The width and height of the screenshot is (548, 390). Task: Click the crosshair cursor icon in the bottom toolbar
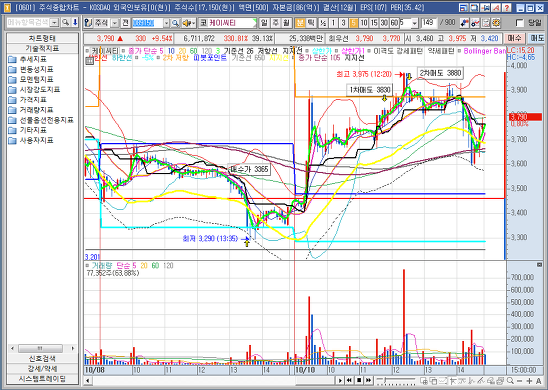click(x=424, y=381)
